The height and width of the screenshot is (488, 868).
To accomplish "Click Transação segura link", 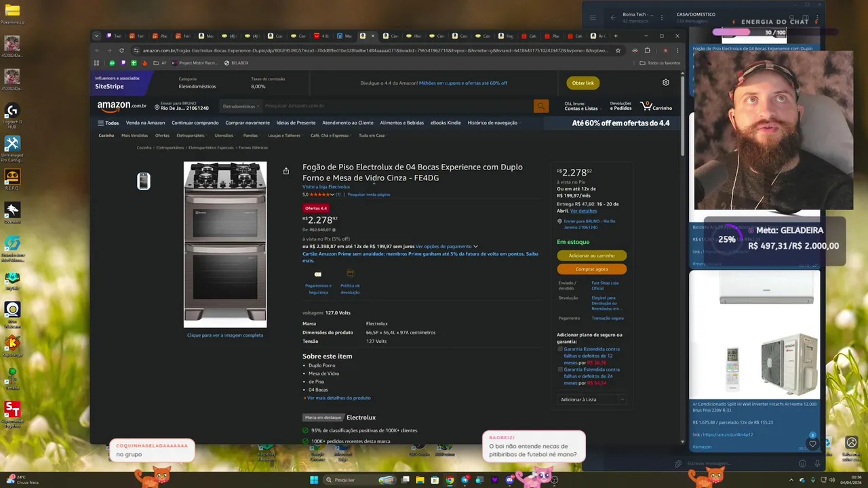I will coord(608,318).
